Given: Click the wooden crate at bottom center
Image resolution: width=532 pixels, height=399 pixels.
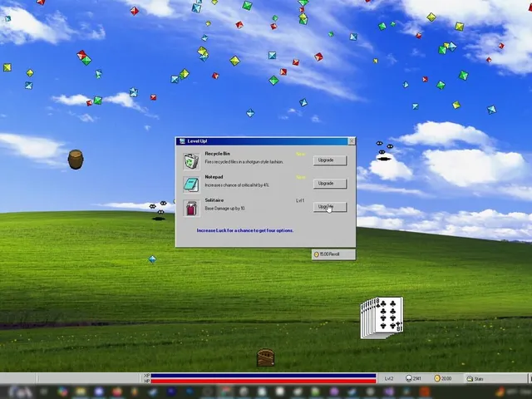Looking at the screenshot, I should point(265,357).
